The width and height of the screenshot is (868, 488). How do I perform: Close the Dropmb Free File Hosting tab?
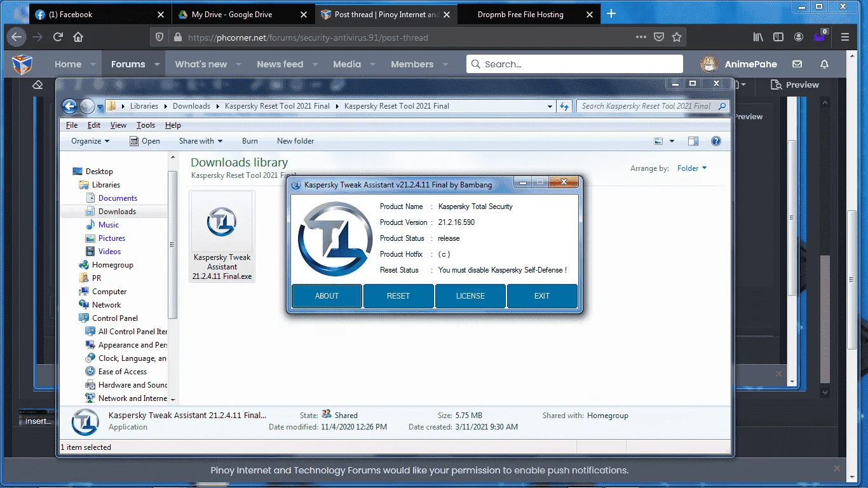tap(590, 15)
